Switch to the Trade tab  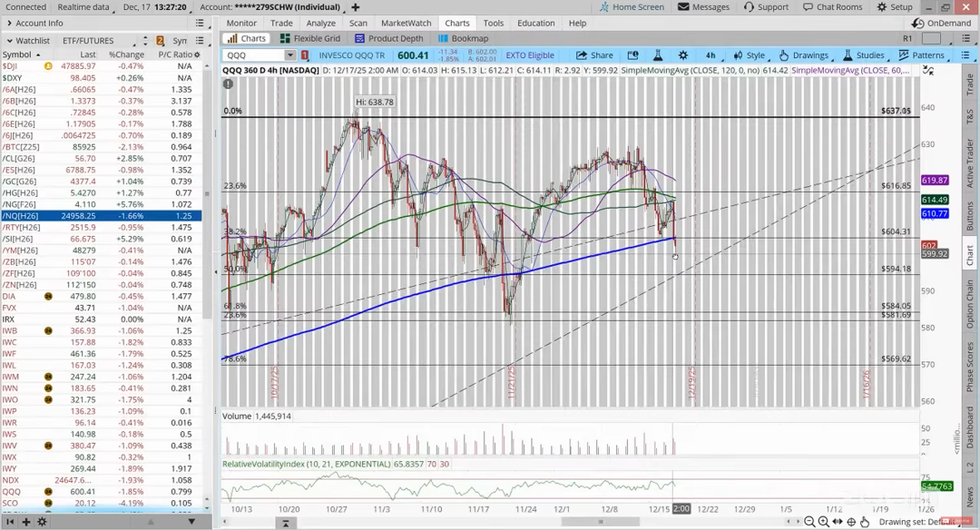(x=281, y=23)
